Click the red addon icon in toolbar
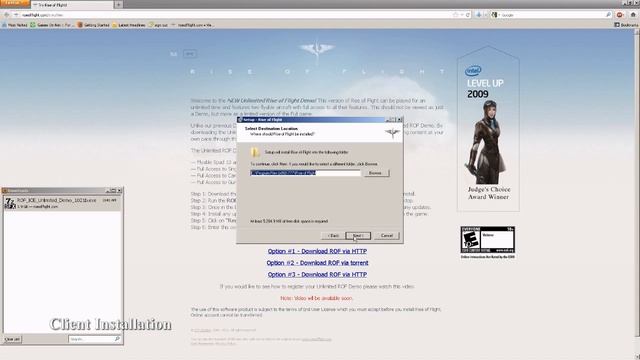This screenshot has height=360, width=640. [620, 15]
